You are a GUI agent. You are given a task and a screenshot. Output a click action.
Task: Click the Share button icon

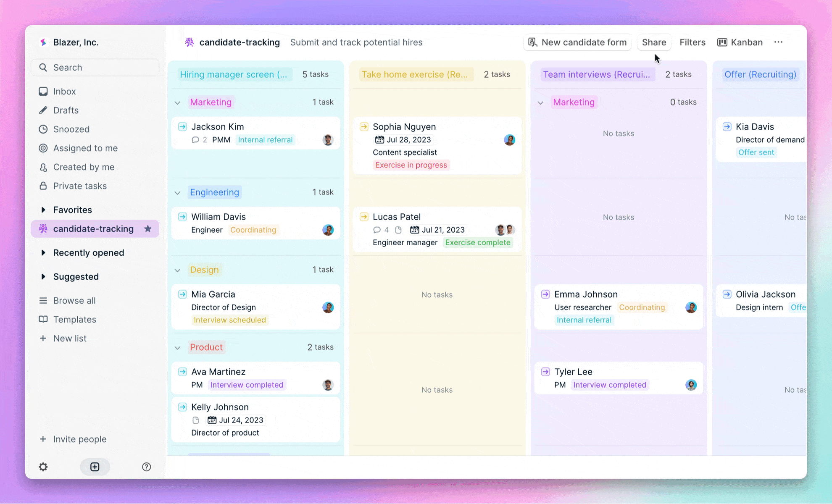coord(654,42)
